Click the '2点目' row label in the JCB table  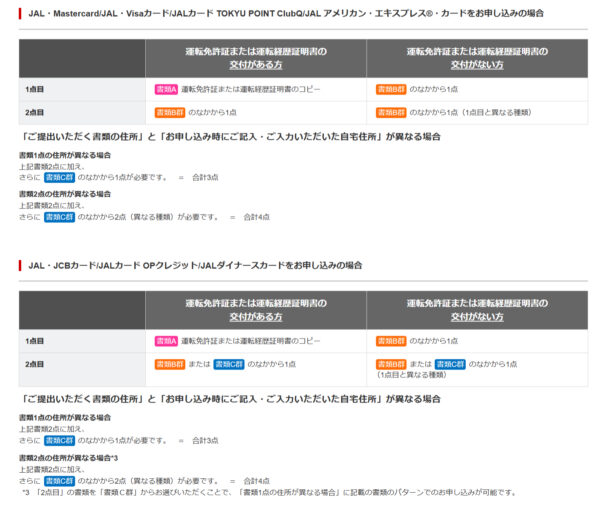pos(34,364)
